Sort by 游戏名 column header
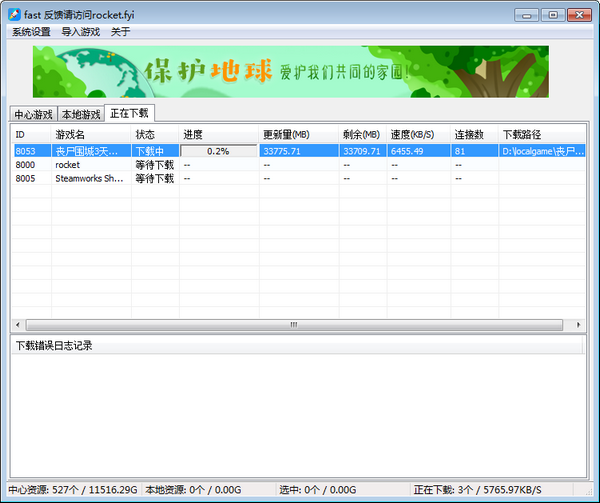 click(x=90, y=134)
